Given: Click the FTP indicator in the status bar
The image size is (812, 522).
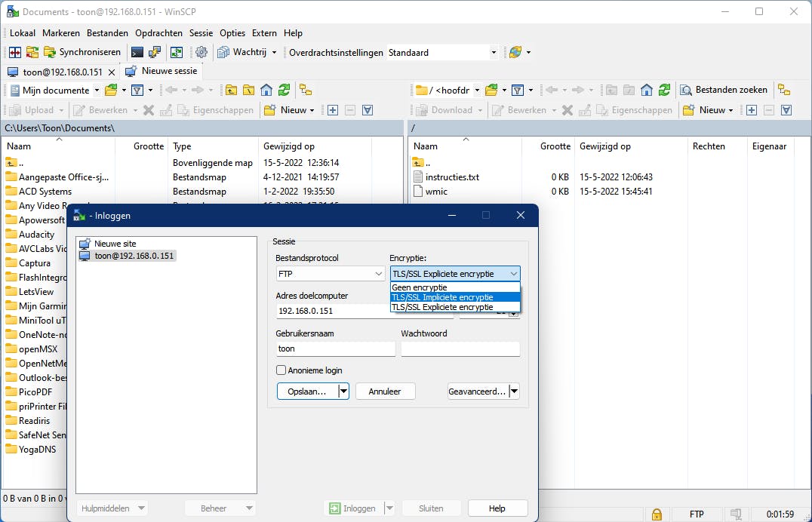Looking at the screenshot, I should pyautogui.click(x=696, y=514).
